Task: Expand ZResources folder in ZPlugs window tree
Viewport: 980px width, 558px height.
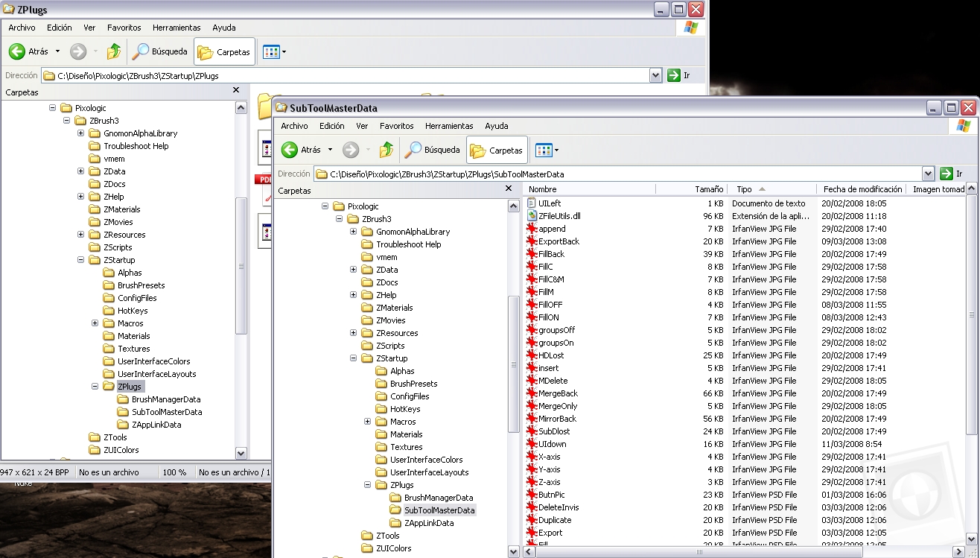Action: coord(80,234)
